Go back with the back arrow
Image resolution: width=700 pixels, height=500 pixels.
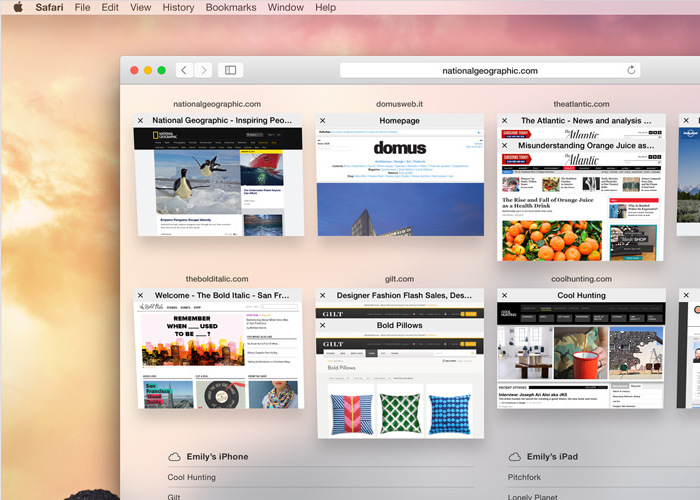pos(184,70)
